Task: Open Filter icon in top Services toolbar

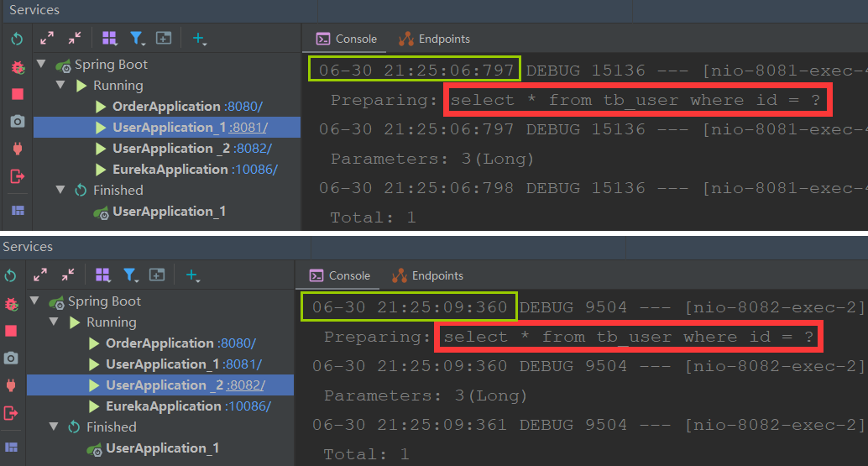Action: [137, 38]
